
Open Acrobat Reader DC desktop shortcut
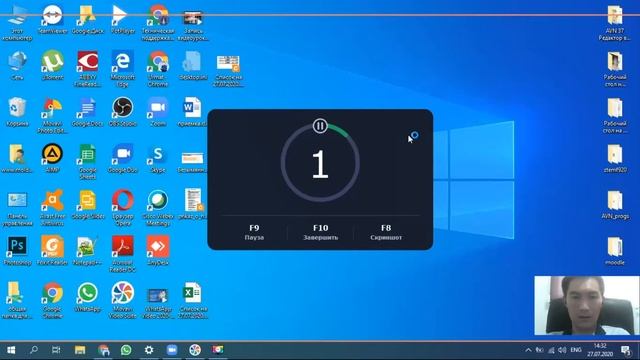(x=122, y=254)
